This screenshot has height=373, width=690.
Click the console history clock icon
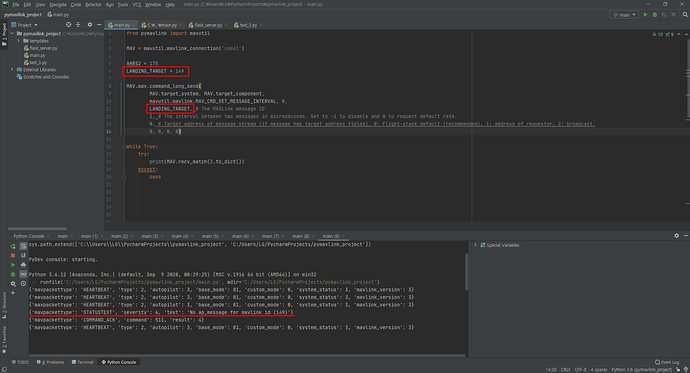[x=23, y=284]
